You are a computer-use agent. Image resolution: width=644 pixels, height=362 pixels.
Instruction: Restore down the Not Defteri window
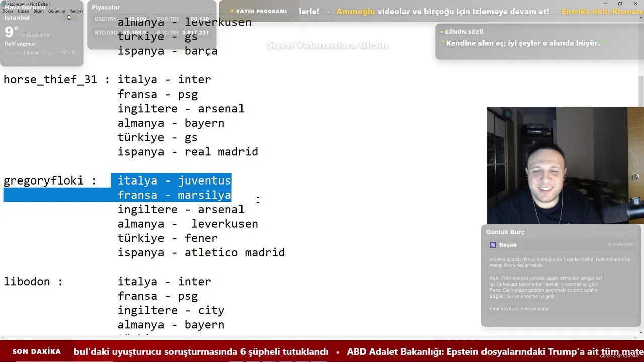coord(620,4)
